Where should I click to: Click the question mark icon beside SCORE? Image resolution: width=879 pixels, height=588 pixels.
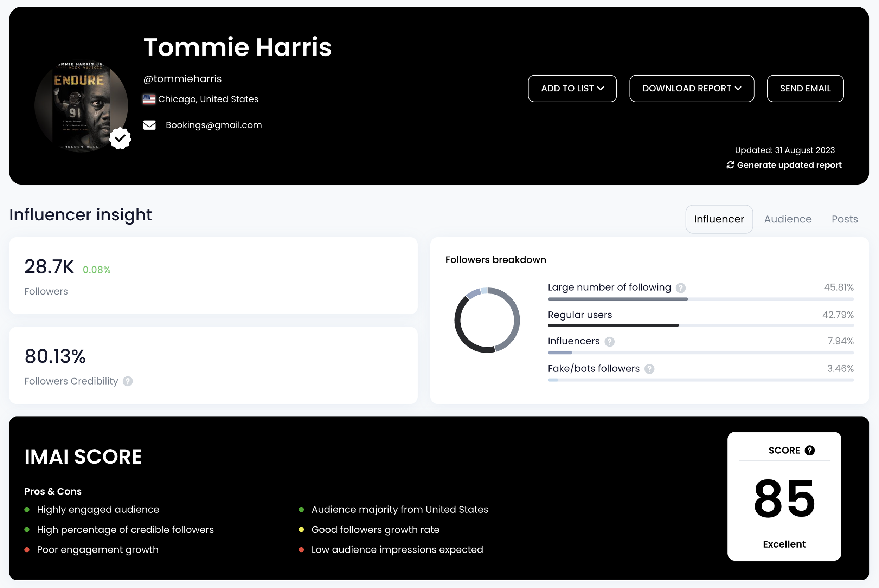(810, 450)
